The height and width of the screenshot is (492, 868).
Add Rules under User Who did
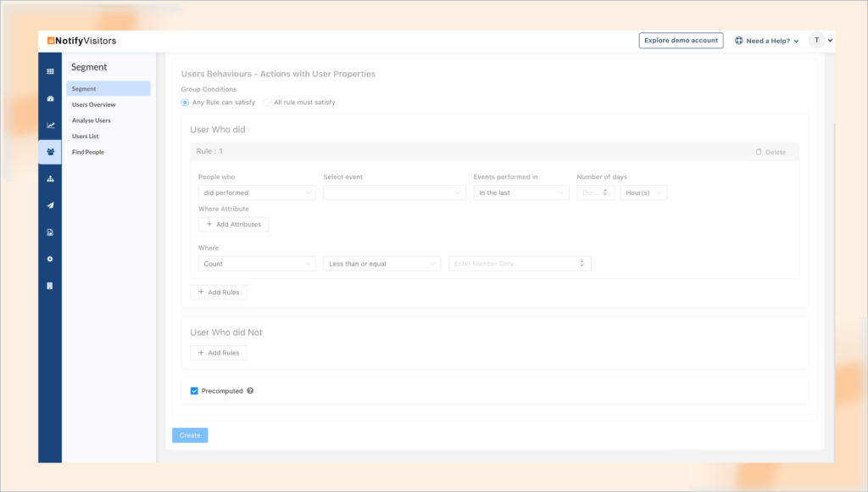tap(219, 293)
